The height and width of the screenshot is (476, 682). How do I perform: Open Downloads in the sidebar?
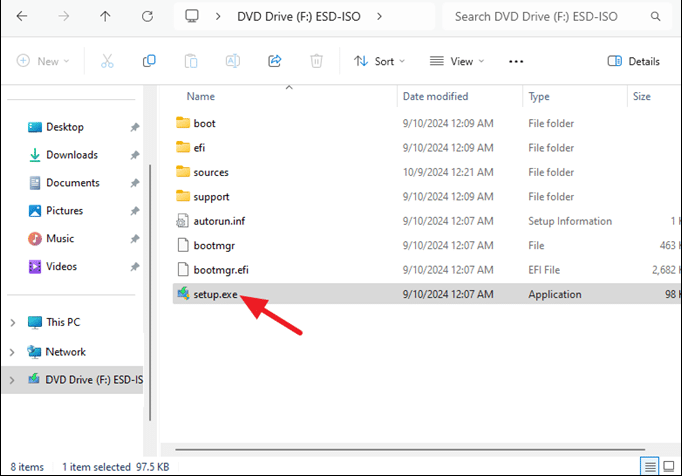click(71, 155)
